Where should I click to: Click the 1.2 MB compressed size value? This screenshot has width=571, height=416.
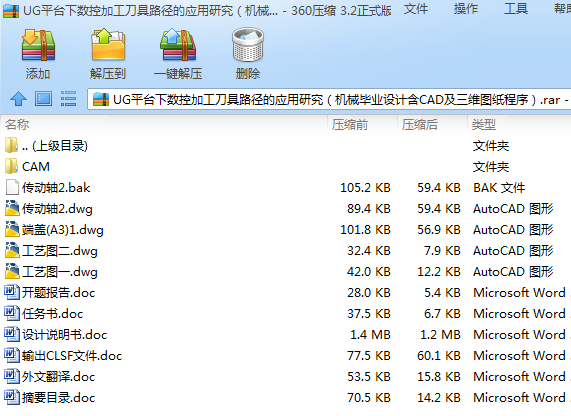440,334
